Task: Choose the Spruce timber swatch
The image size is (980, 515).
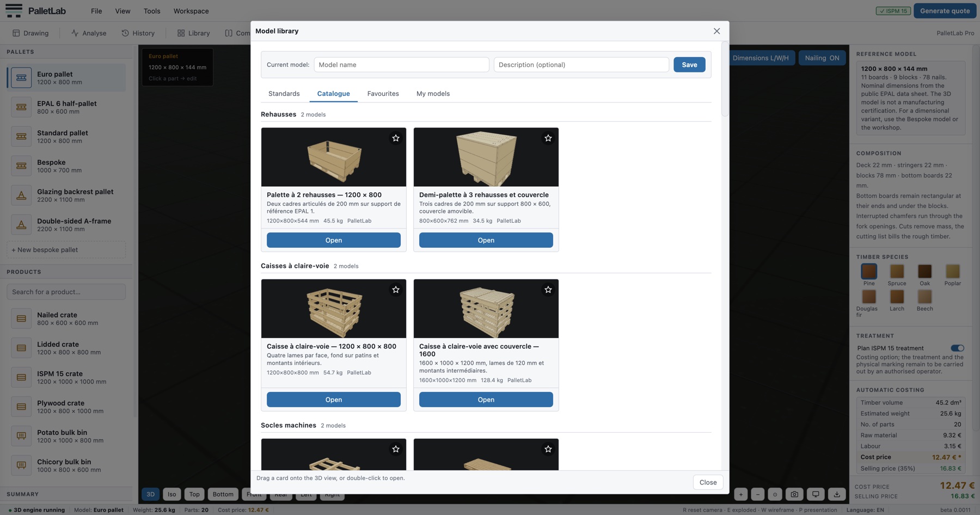Action: pos(897,271)
